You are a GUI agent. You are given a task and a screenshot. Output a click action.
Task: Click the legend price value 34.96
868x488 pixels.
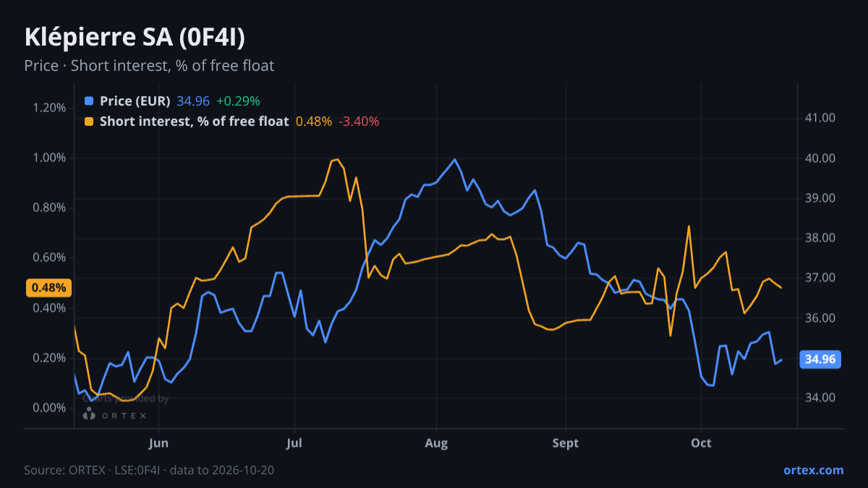(193, 101)
